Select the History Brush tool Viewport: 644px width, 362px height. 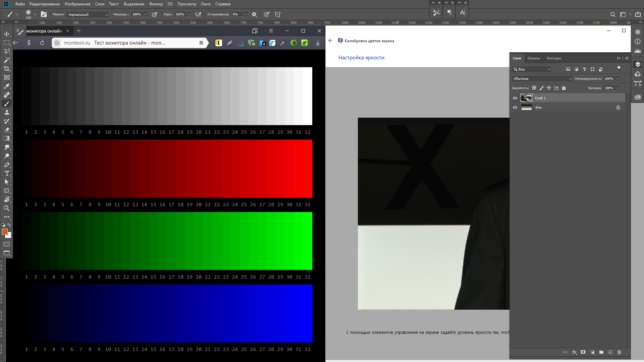7,121
